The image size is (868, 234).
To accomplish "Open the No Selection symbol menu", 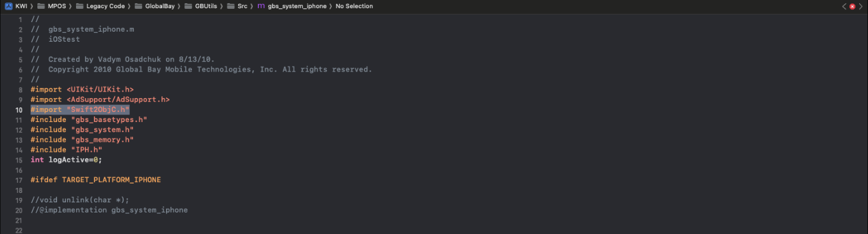I will click(354, 6).
